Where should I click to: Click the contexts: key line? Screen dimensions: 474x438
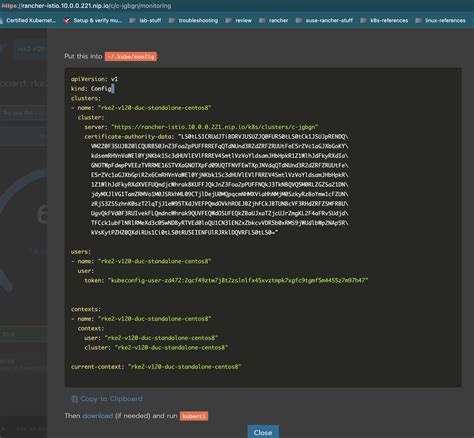pyautogui.click(x=86, y=309)
